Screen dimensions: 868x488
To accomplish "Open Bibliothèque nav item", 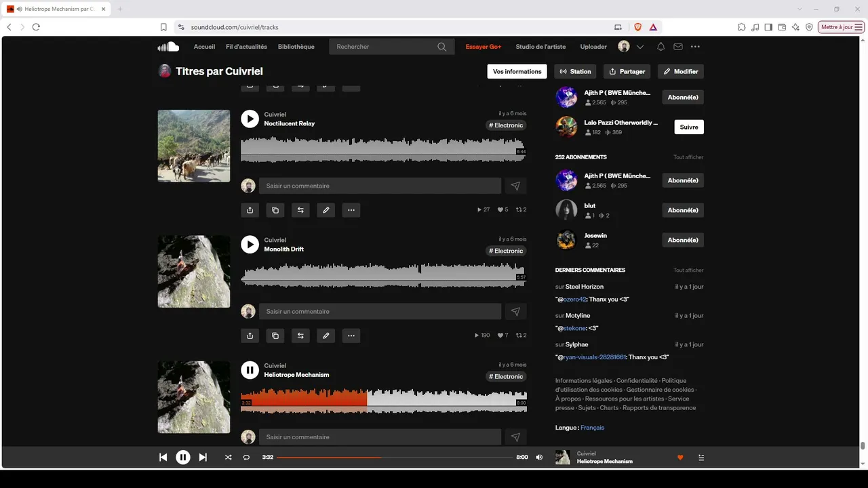I will coord(296,47).
